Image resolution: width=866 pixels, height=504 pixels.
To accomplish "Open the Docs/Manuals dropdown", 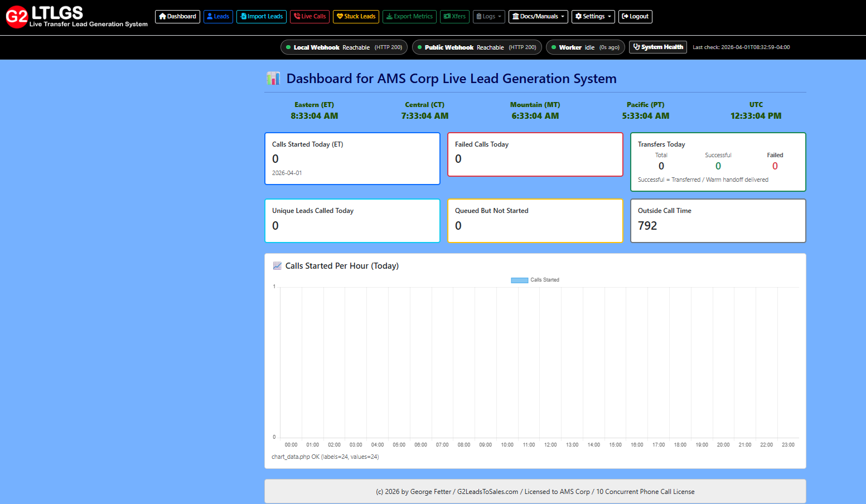I will 538,16.
